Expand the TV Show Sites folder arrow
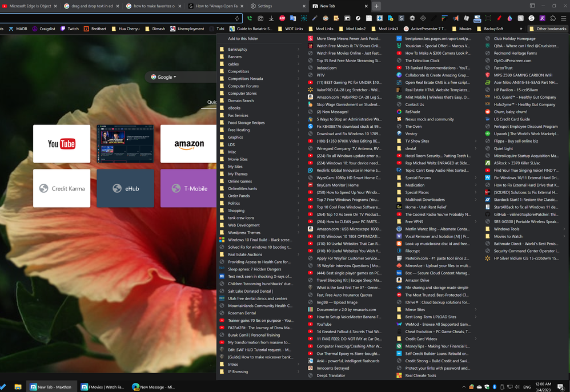The height and width of the screenshot is (392, 570). coord(476,141)
